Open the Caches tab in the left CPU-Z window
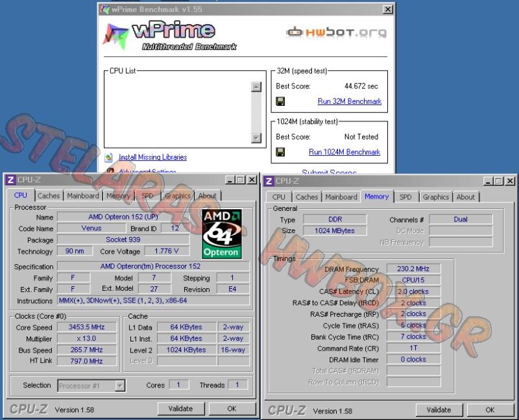Viewport: 519px width, 420px height. click(49, 196)
